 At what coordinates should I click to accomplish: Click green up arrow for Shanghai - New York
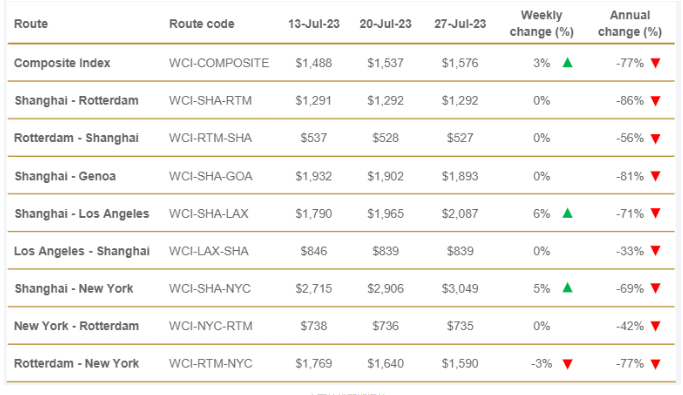pos(567,288)
